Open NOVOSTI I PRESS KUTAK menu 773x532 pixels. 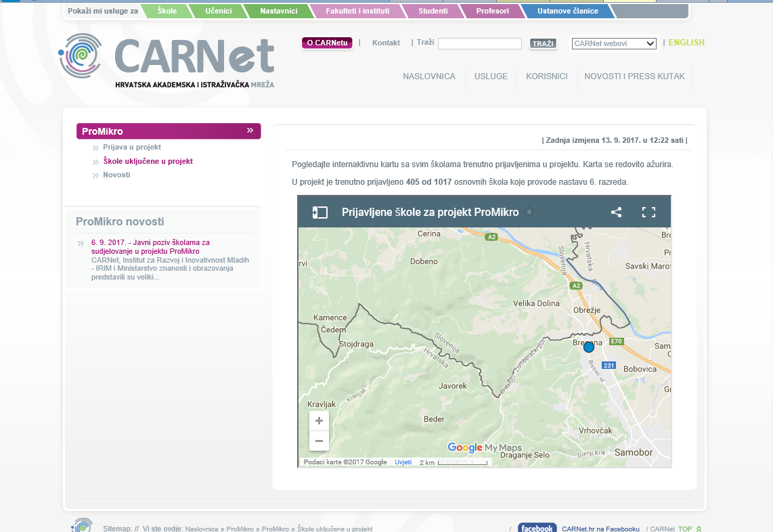click(x=634, y=76)
